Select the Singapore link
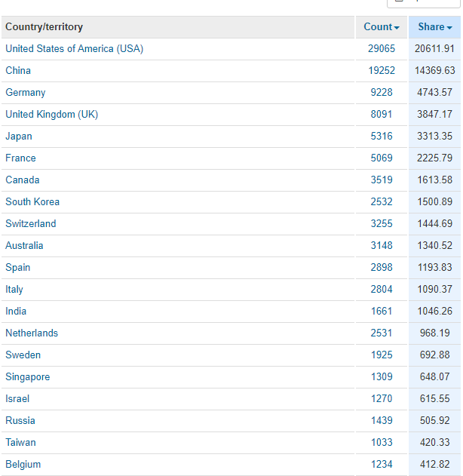Screen dimensions: 463x476 click(x=28, y=377)
